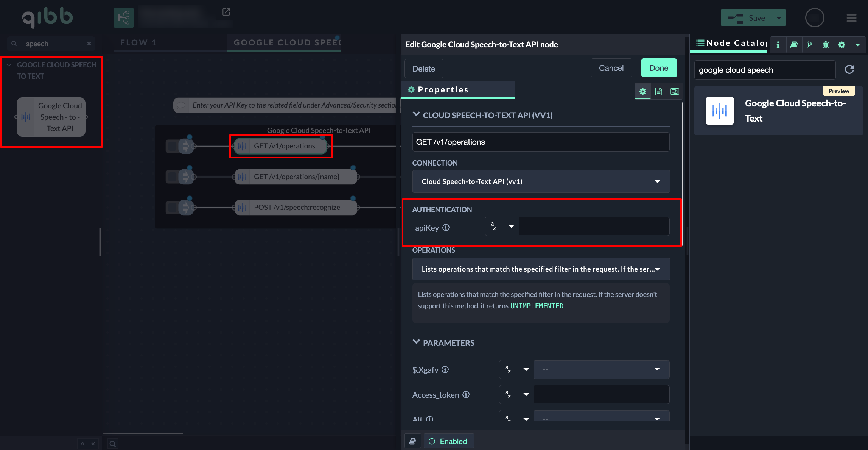Click the Done button
This screenshot has width=868, height=450.
tap(658, 68)
